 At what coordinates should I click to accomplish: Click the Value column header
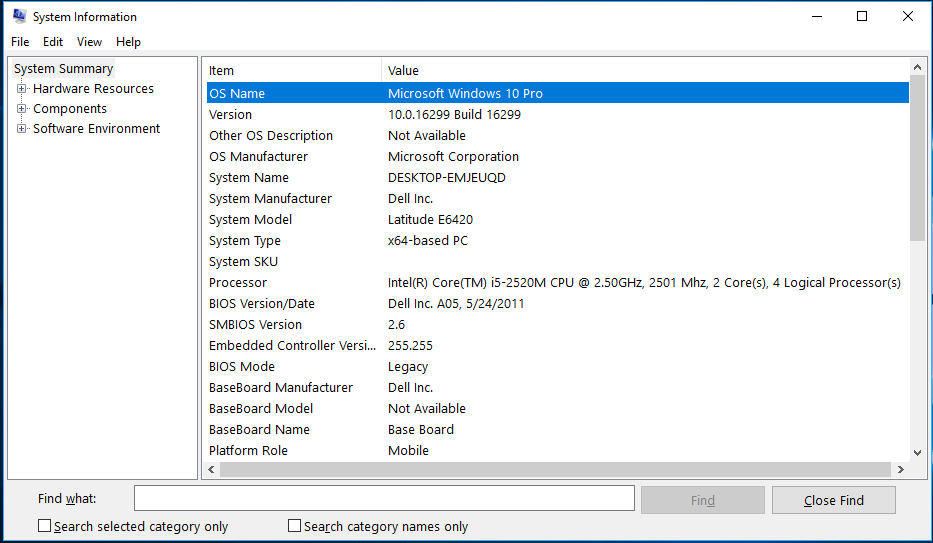pos(645,70)
